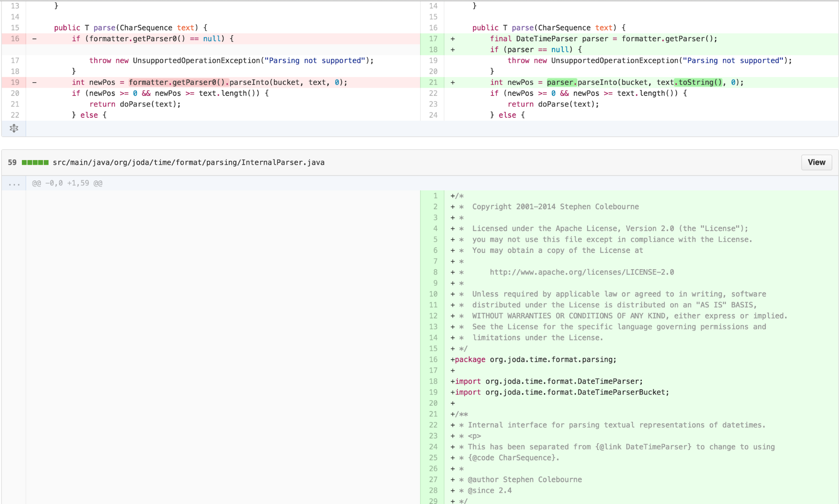The image size is (839, 504).
Task: Click the changed-lines count 59
Action: pyautogui.click(x=12, y=162)
